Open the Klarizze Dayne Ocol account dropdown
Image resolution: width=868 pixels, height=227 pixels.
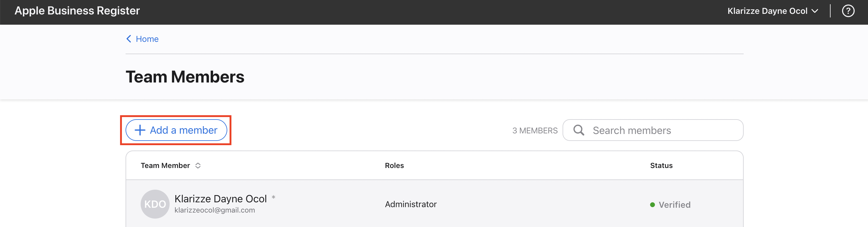(773, 11)
